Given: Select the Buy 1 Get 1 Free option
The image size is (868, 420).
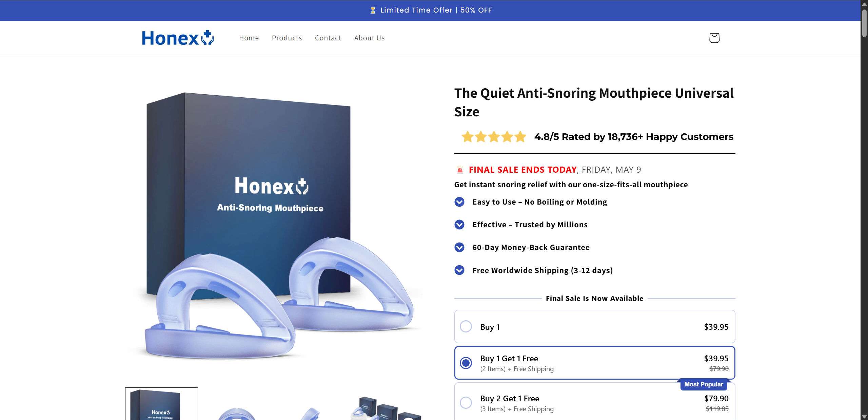Looking at the screenshot, I should click(595, 363).
